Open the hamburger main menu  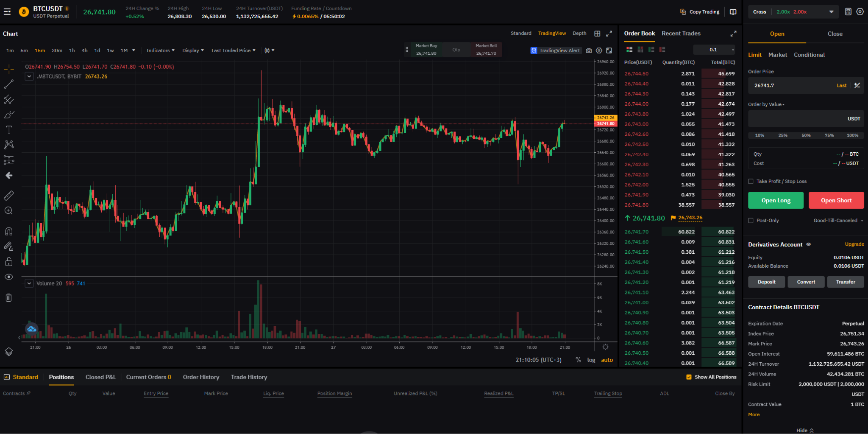(x=7, y=11)
